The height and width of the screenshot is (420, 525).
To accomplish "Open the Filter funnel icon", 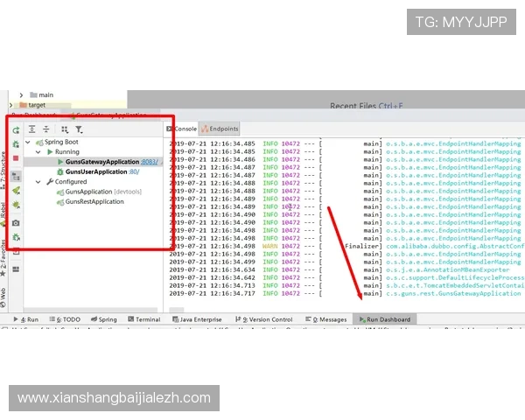I will (79, 129).
